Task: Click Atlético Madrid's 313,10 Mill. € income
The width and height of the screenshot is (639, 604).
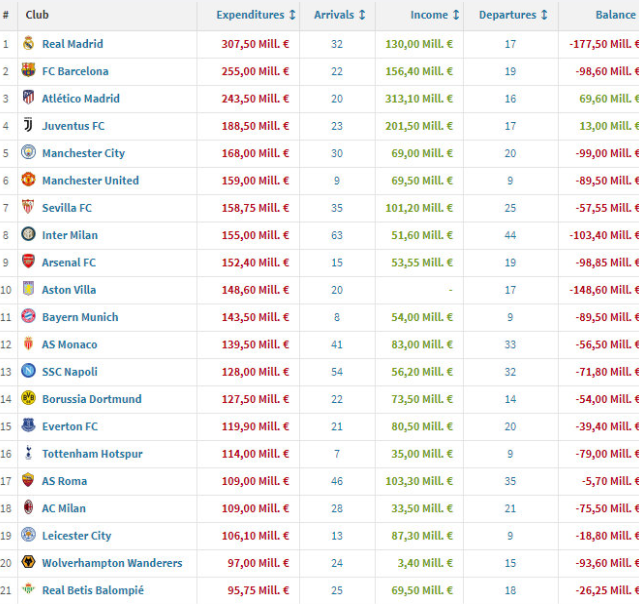Action: click(x=419, y=98)
